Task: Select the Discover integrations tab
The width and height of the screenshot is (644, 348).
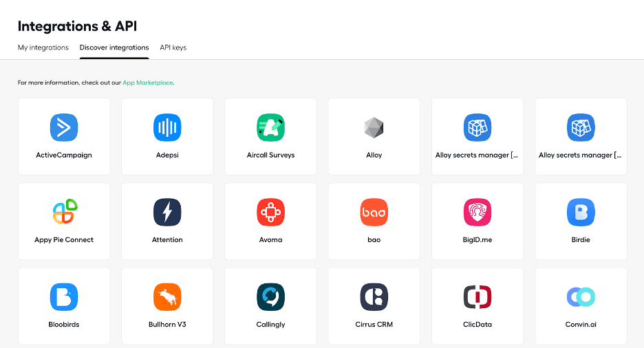Action: click(114, 47)
